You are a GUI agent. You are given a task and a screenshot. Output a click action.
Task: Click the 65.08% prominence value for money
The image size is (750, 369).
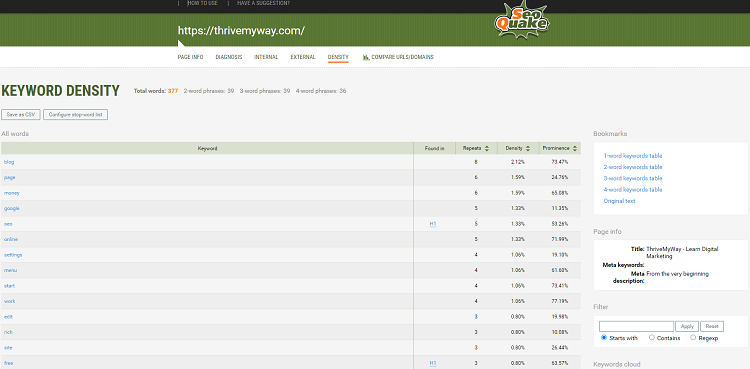click(x=560, y=193)
